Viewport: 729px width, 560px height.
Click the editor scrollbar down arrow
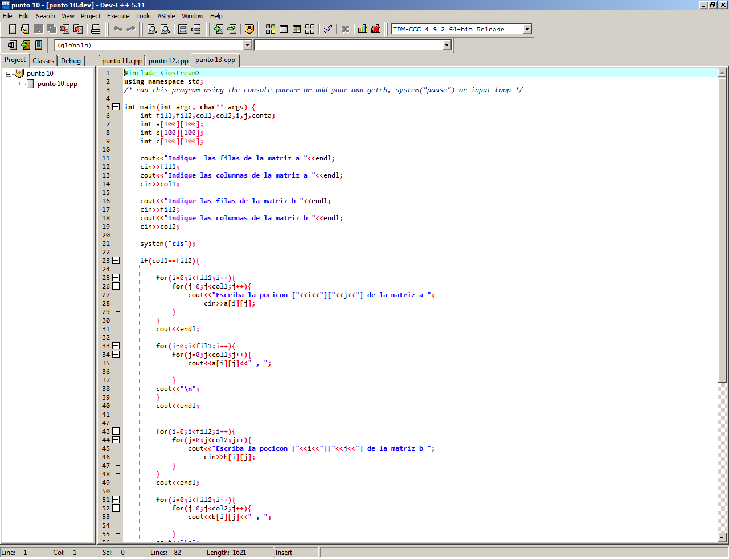point(722,537)
